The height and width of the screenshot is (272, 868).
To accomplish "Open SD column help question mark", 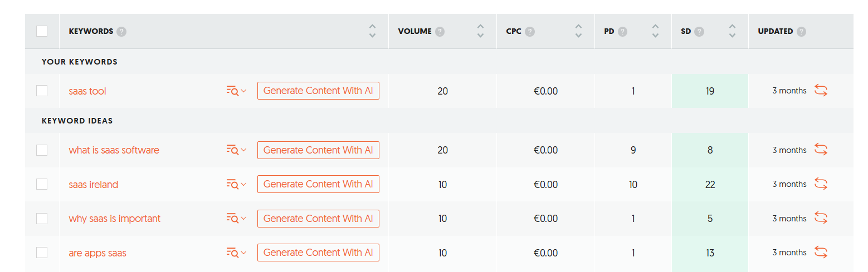I will tap(699, 32).
